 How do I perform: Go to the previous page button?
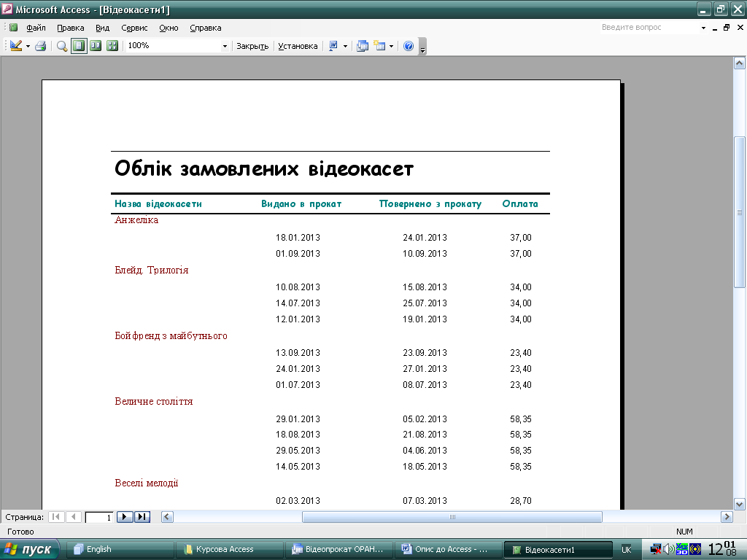tap(74, 517)
